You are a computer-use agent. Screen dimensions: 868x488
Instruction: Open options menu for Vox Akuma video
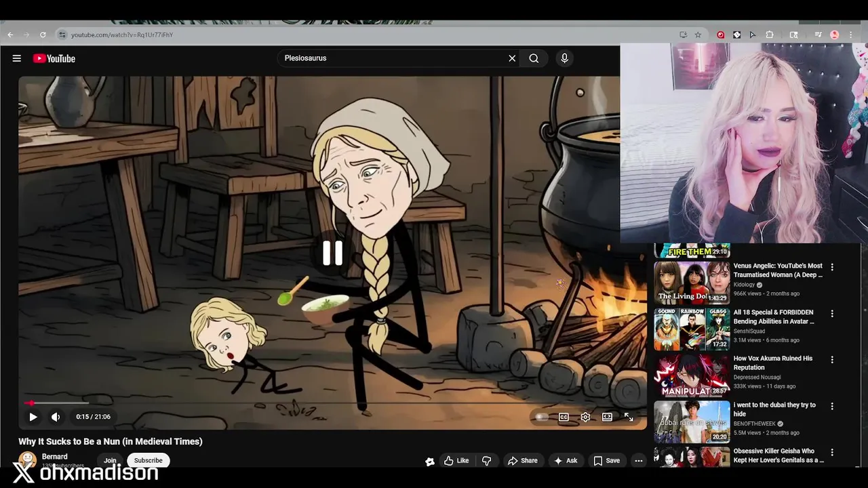(832, 360)
